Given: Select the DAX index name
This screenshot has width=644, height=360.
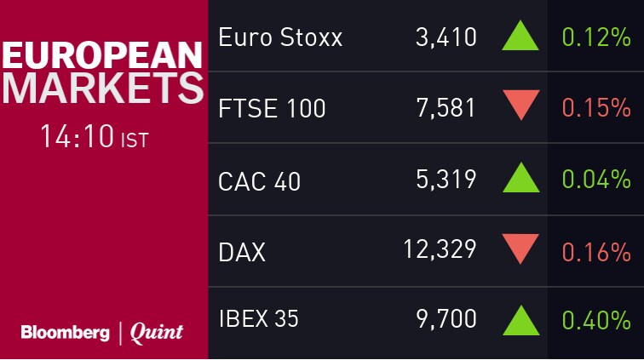Looking at the screenshot, I should pyautogui.click(x=242, y=252).
